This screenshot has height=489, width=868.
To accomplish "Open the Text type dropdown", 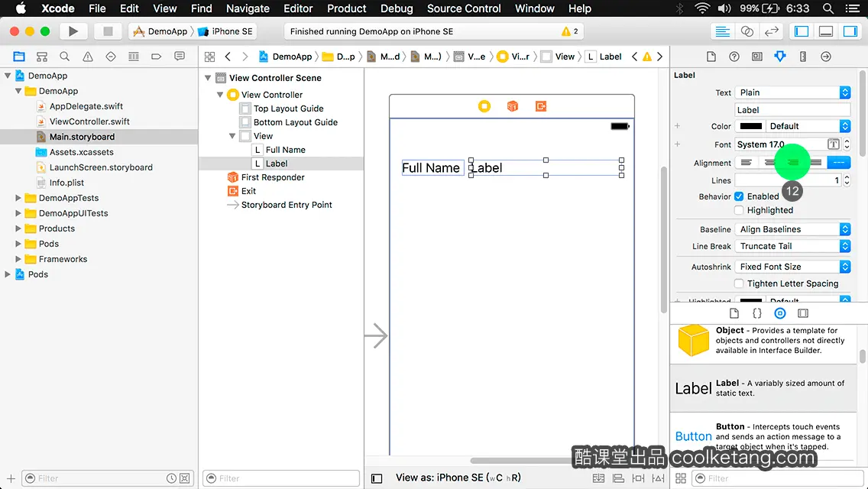I will coord(792,92).
